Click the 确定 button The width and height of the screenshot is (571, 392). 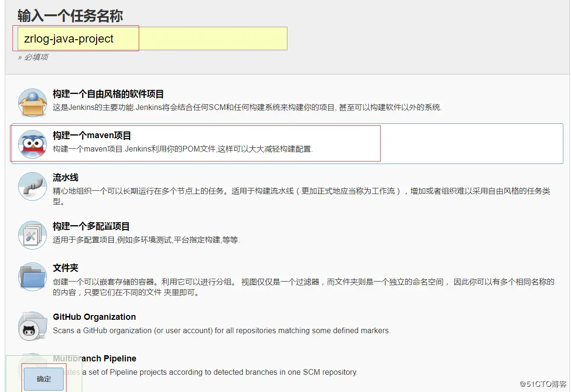44,379
